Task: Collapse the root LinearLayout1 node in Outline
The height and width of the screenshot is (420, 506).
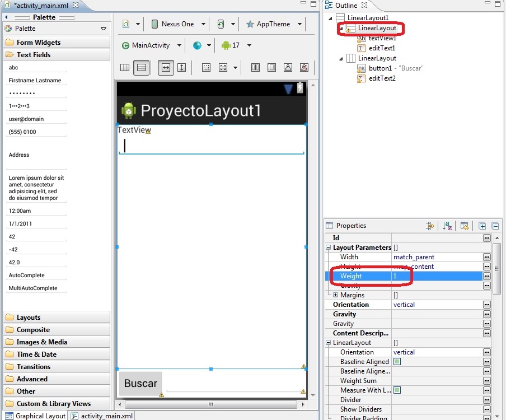Action: pyautogui.click(x=330, y=18)
